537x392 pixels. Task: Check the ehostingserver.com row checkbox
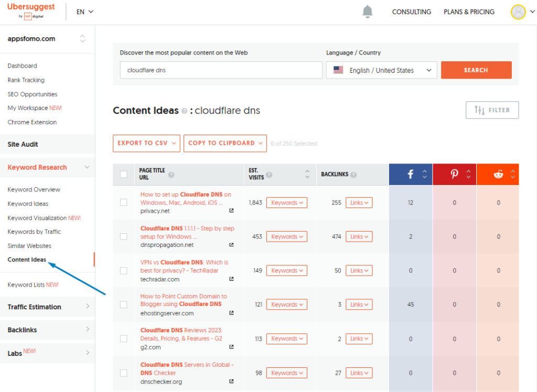click(124, 304)
